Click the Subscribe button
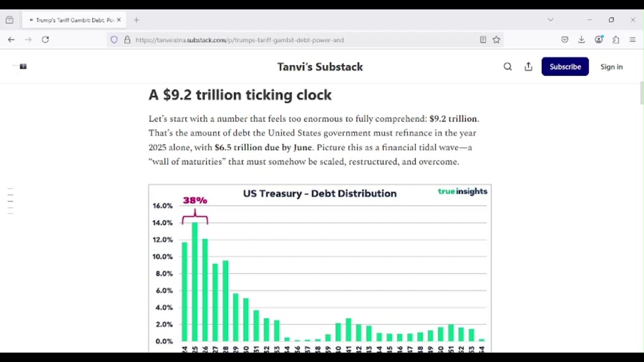Viewport: 644px width, 362px height. [565, 67]
